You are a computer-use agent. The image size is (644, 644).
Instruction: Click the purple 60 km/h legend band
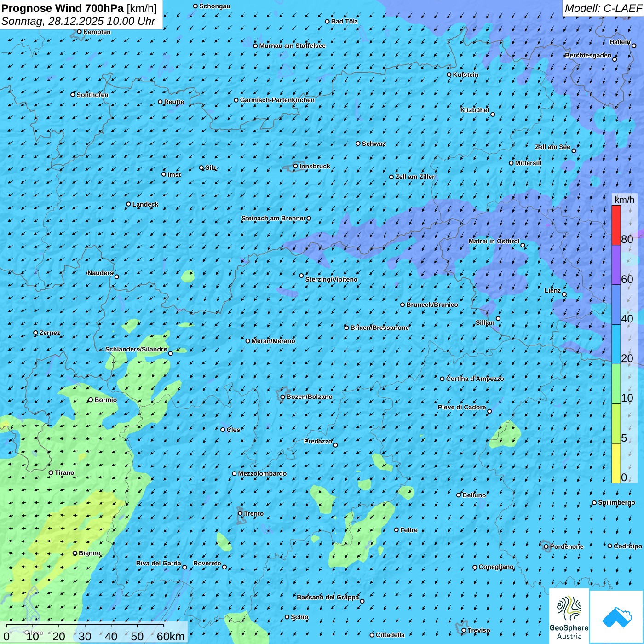(x=616, y=265)
